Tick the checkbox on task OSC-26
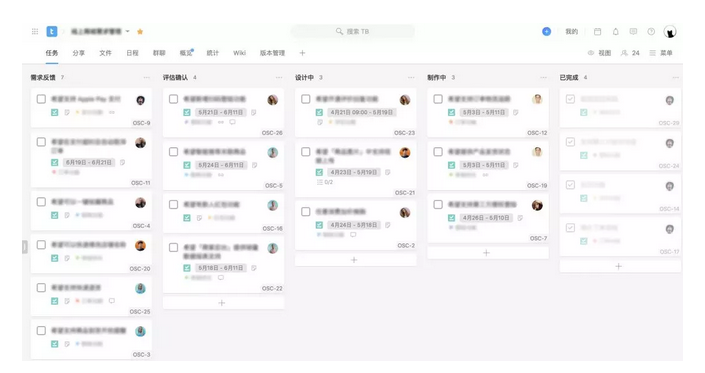 click(x=173, y=99)
